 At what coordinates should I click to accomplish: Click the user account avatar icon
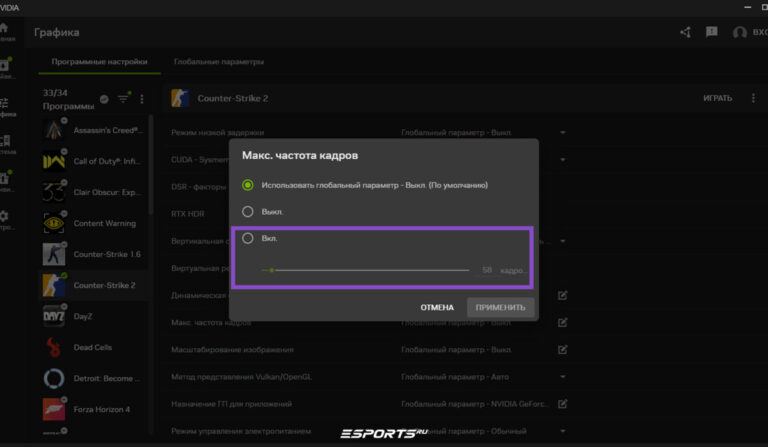coord(740,32)
